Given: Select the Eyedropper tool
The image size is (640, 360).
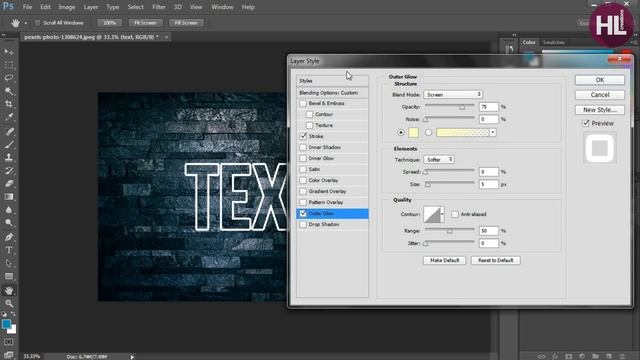Looking at the screenshot, I should (x=9, y=117).
